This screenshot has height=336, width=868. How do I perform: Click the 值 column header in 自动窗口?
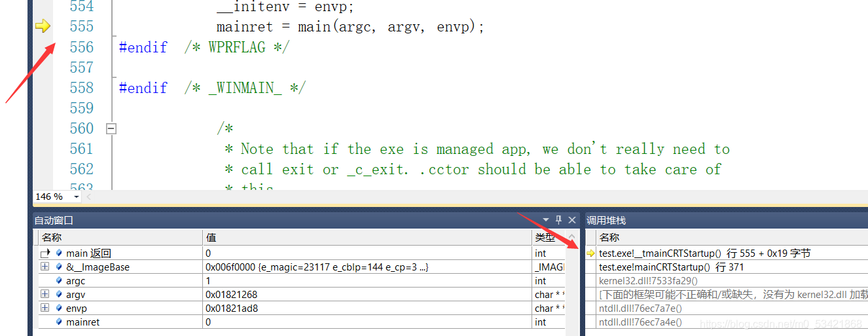367,238
